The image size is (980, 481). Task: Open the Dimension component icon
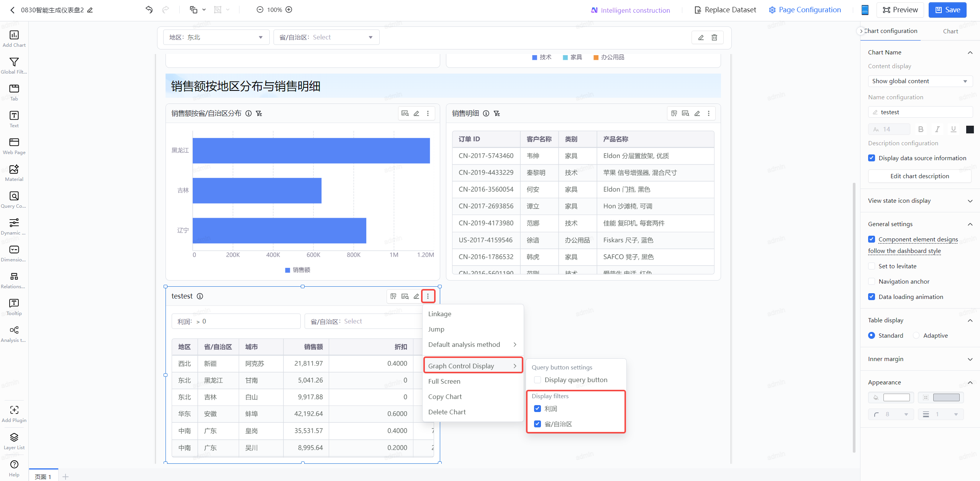pyautogui.click(x=14, y=250)
